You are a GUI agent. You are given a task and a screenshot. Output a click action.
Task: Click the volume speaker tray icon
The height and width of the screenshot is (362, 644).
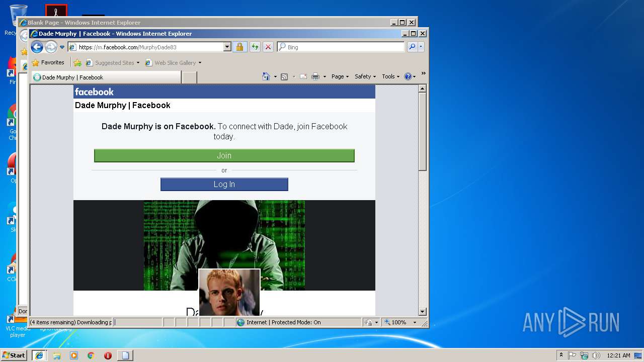point(596,355)
